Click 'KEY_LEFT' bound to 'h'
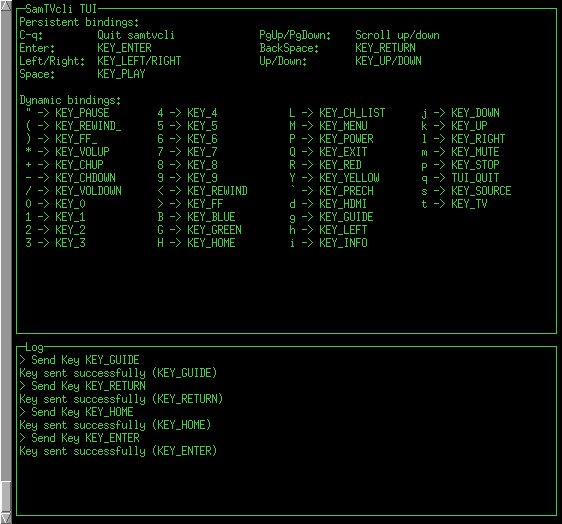The image size is (562, 524). click(x=343, y=230)
